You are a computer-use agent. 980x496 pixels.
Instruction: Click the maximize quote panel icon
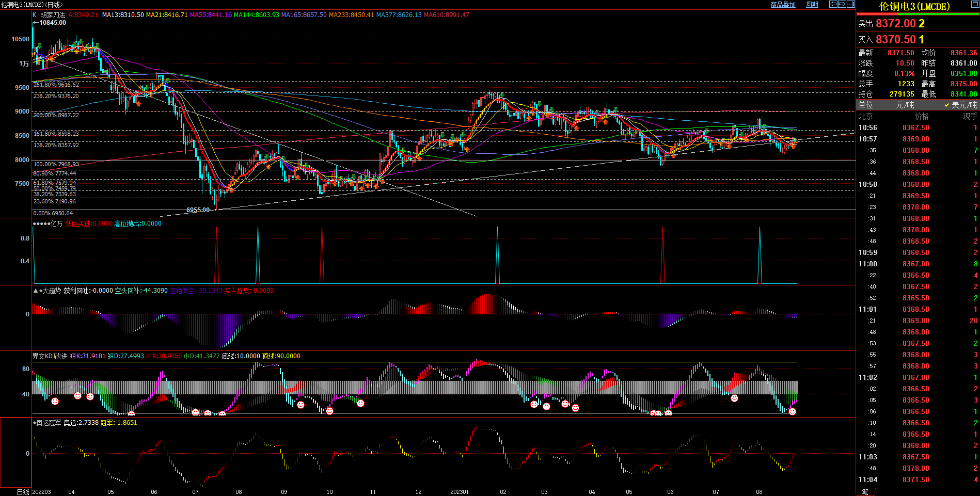coord(975,5)
